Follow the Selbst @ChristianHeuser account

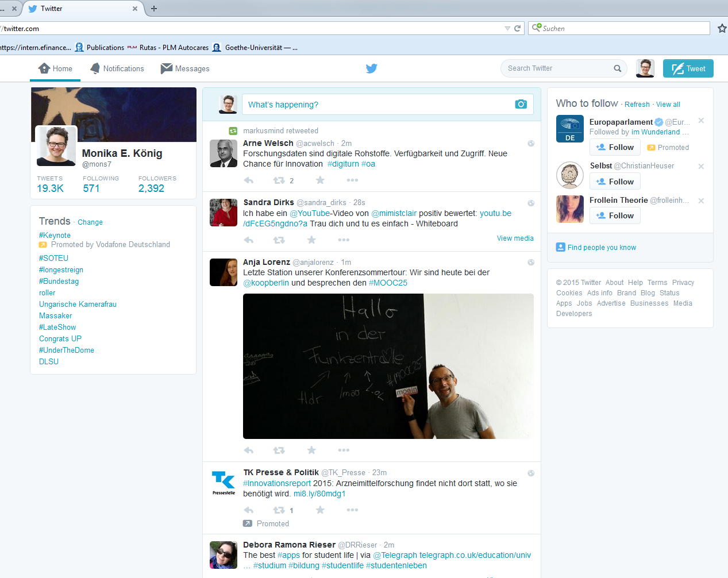point(615,182)
